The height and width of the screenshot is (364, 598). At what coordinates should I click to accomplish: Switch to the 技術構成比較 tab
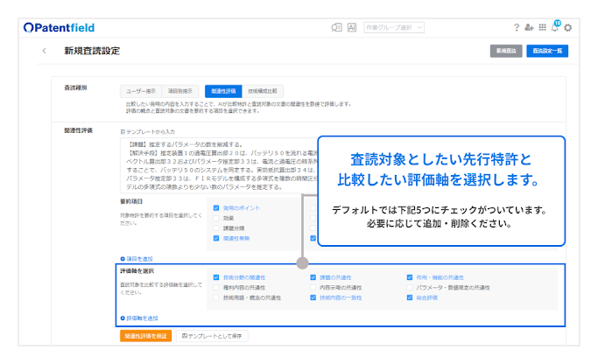[x=263, y=90]
